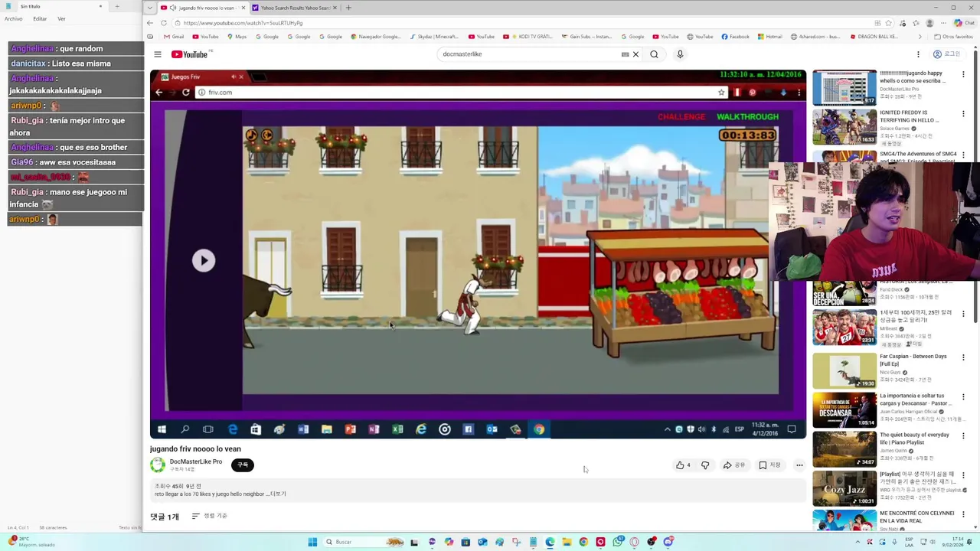Dislike the video with thumbs down
980x551 pixels.
[x=705, y=465]
